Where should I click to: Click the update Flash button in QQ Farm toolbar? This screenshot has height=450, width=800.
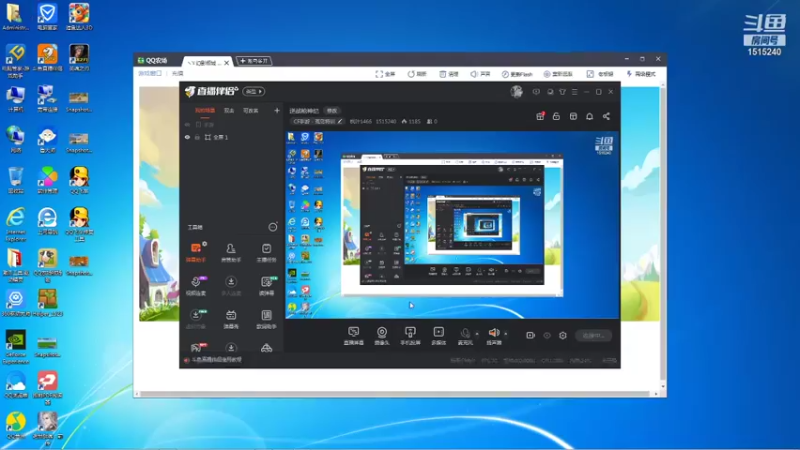pos(517,74)
